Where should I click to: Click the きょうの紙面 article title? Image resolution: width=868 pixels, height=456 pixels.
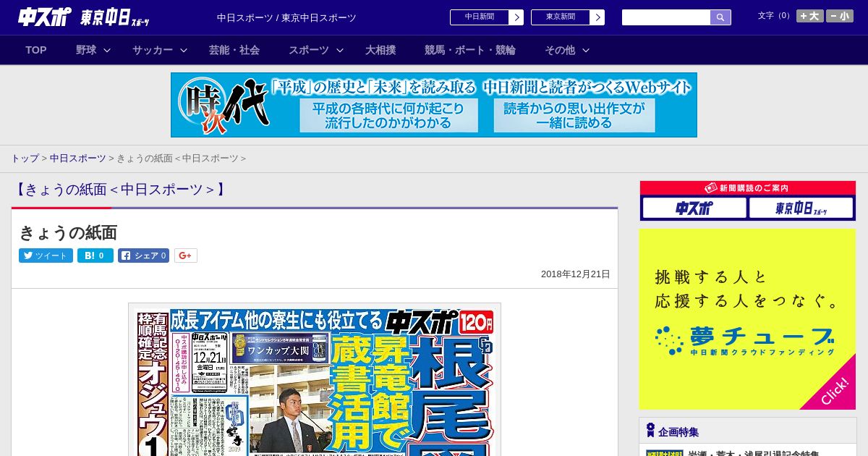[x=68, y=232]
